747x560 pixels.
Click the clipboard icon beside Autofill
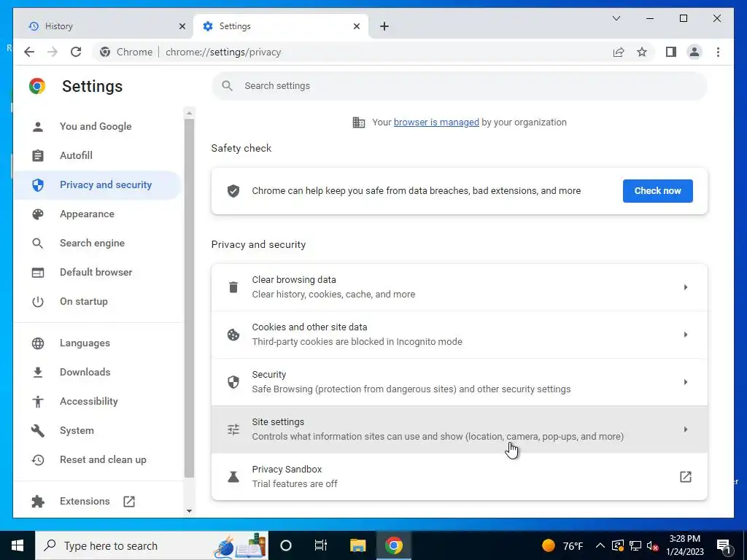pos(38,155)
